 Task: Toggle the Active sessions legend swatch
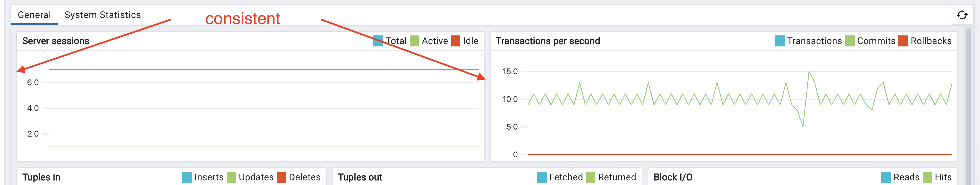coord(414,41)
